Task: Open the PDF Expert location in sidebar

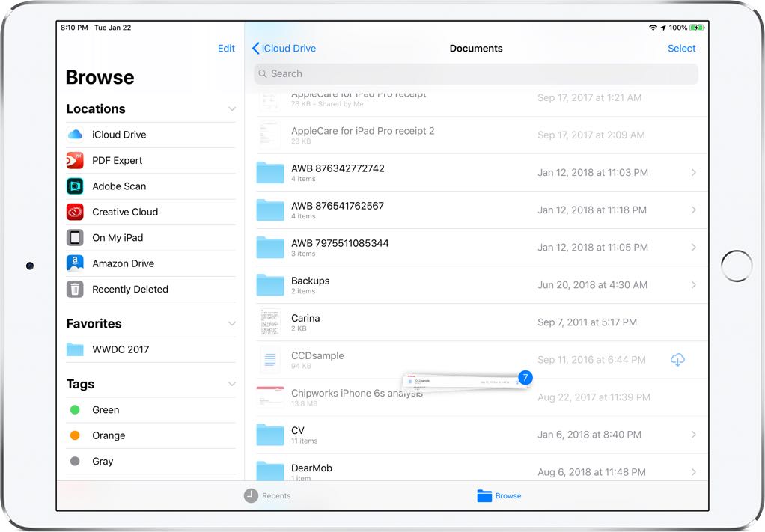Action: [75, 160]
